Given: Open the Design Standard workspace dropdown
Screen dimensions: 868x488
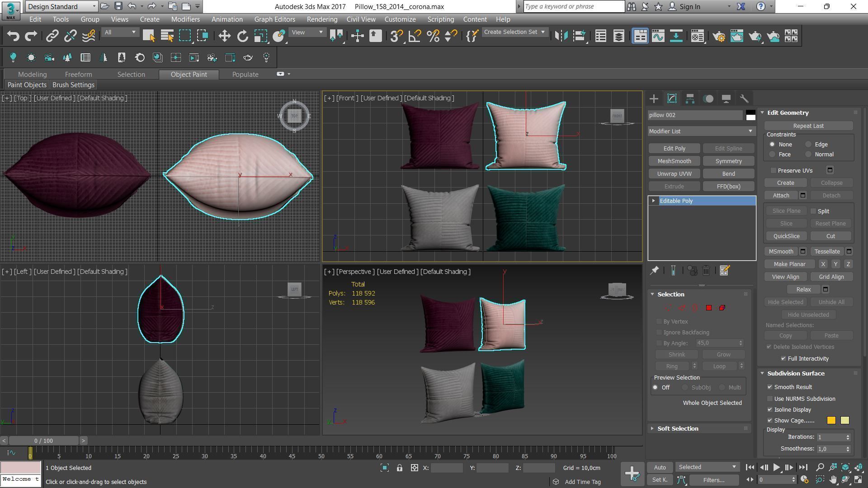Looking at the screenshot, I should click(61, 6).
